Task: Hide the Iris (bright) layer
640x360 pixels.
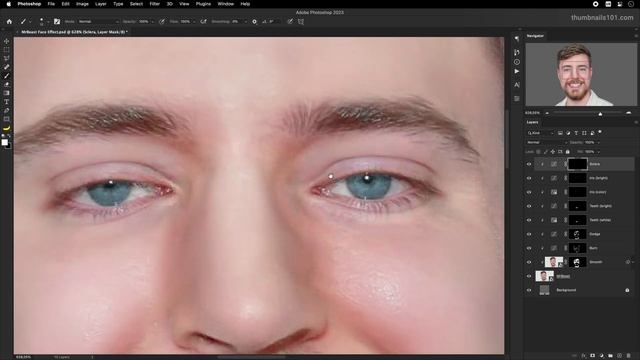Action: 529,178
